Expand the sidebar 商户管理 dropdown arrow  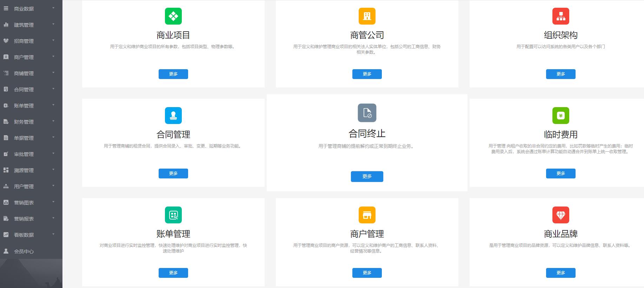(x=53, y=56)
